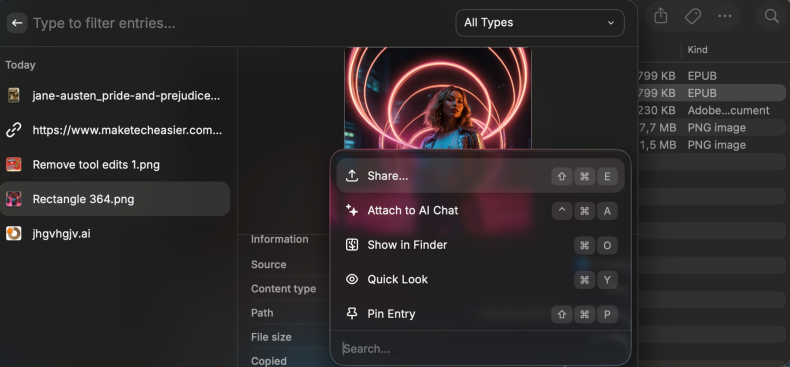Select the jane-austen_pride-and-prejudice entry
Viewport: 790px width, 367px height.
coord(115,95)
